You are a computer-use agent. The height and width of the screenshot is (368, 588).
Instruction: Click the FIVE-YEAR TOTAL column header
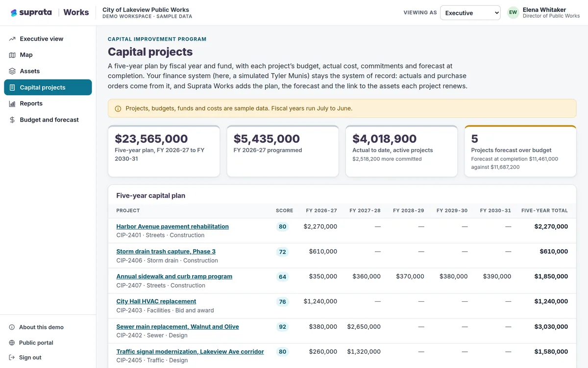545,210
